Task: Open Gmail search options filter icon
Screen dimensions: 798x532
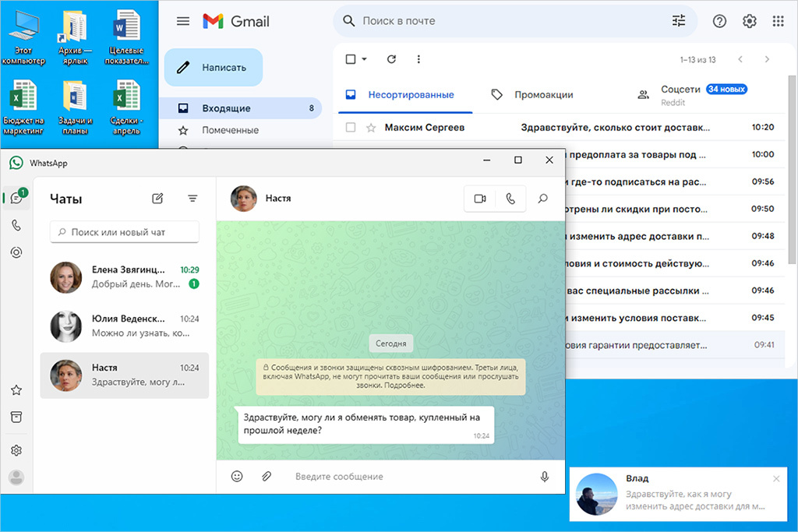Action: 679,21
